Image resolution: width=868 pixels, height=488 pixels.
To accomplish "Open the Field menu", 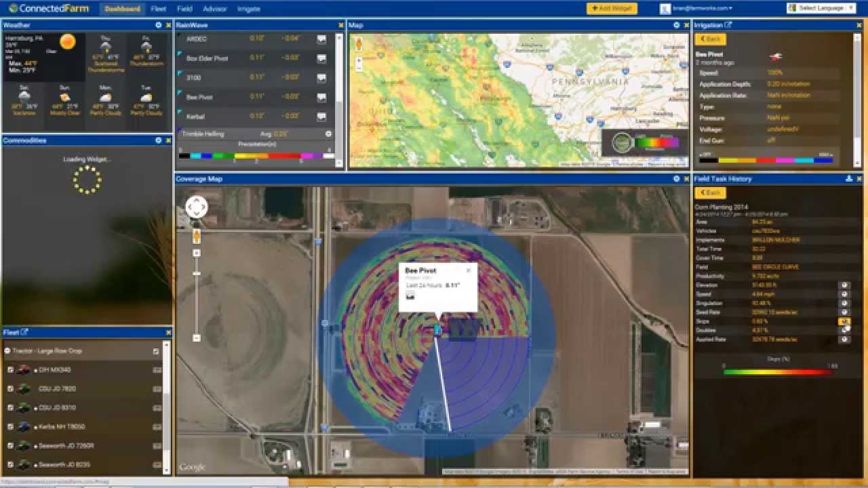I will [x=184, y=9].
